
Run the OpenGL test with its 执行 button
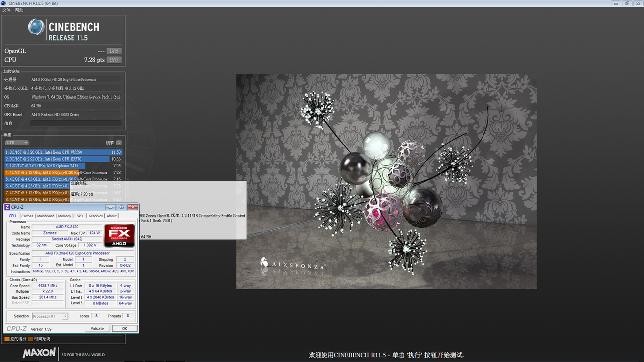coord(114,51)
